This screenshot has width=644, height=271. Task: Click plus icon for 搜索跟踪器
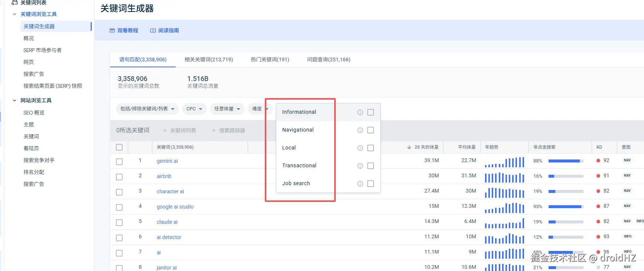tap(214, 130)
